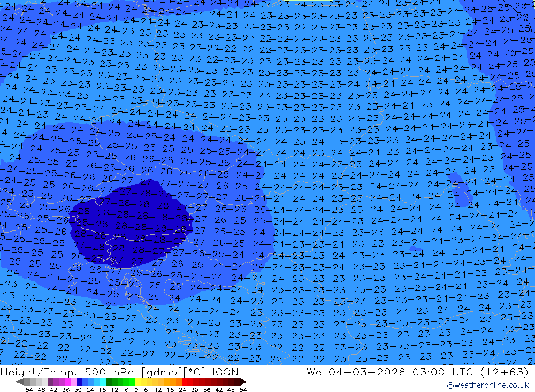Screen dimensions: 535x392
Task: Pick the darkest green swatch in the legend
Action: tap(109, 381)
